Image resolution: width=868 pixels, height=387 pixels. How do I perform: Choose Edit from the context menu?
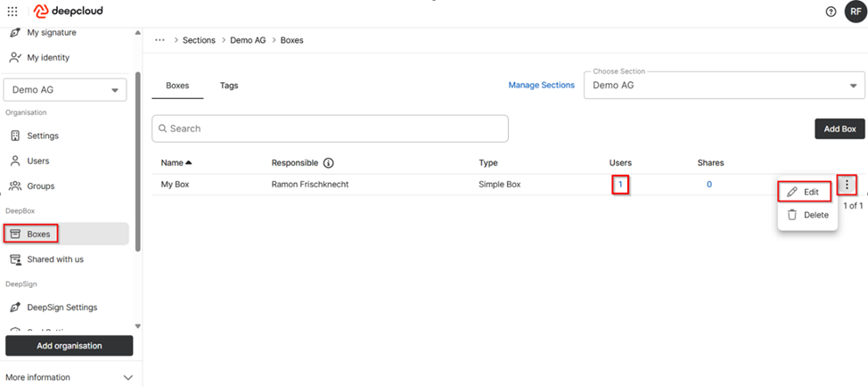point(804,192)
